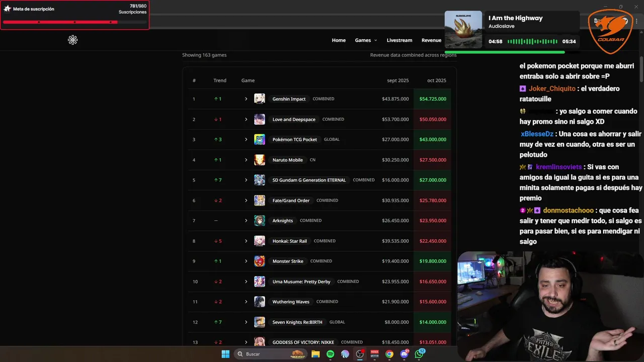644x362 pixels.
Task: Click the snowflake site logo
Action: [72, 40]
